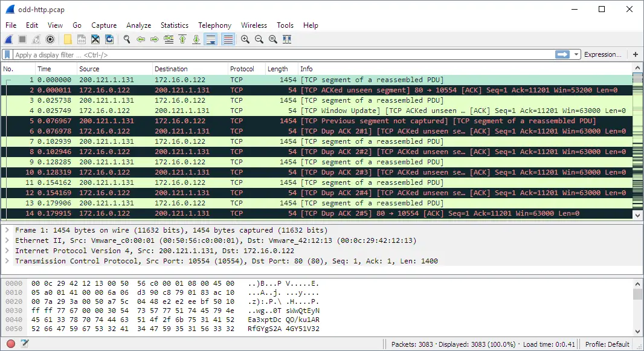Screen dimensions: 644x351
Task: Click the find packet magnifier icon
Action: [x=127, y=39]
